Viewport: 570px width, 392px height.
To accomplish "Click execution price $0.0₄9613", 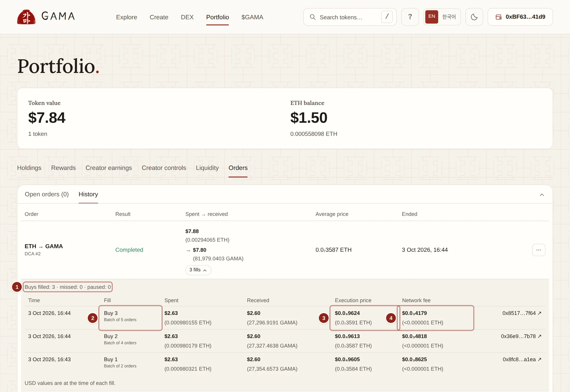I will point(347,336).
